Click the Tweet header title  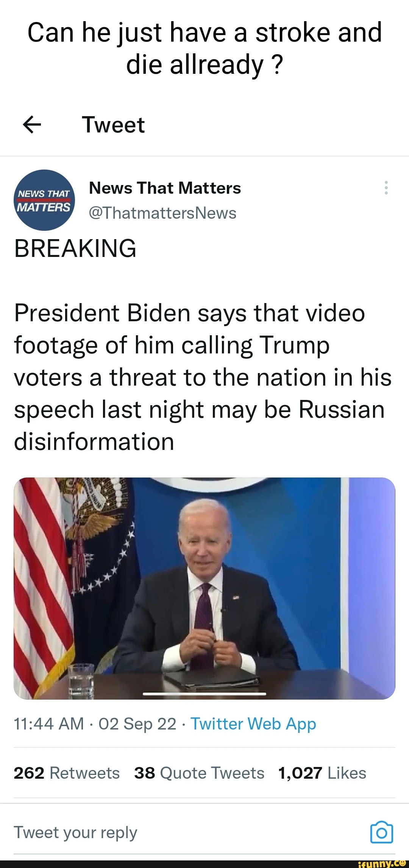(x=113, y=125)
